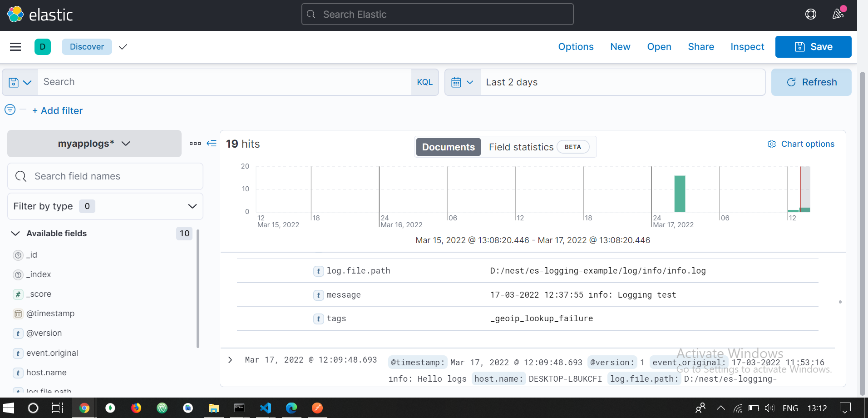Click the Last 2 days time range
Screen dimensions: 868x418
pos(623,82)
